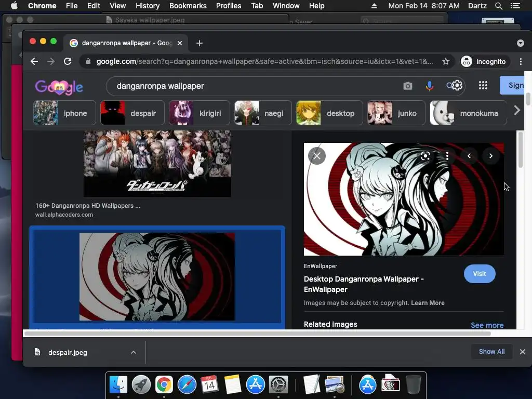
Task: Open Desktop Danganronpa Wallpaper - EnWallpaper title link
Action: (364, 284)
